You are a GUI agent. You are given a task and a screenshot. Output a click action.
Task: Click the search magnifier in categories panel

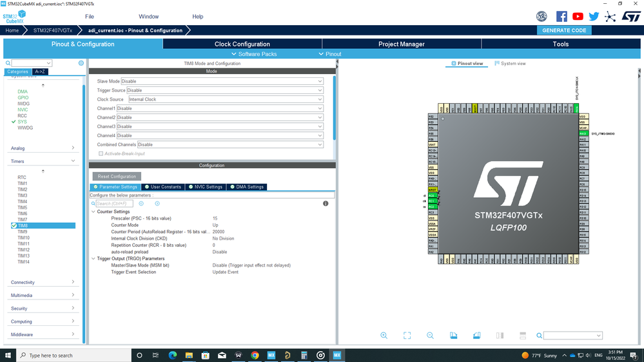pos(8,63)
